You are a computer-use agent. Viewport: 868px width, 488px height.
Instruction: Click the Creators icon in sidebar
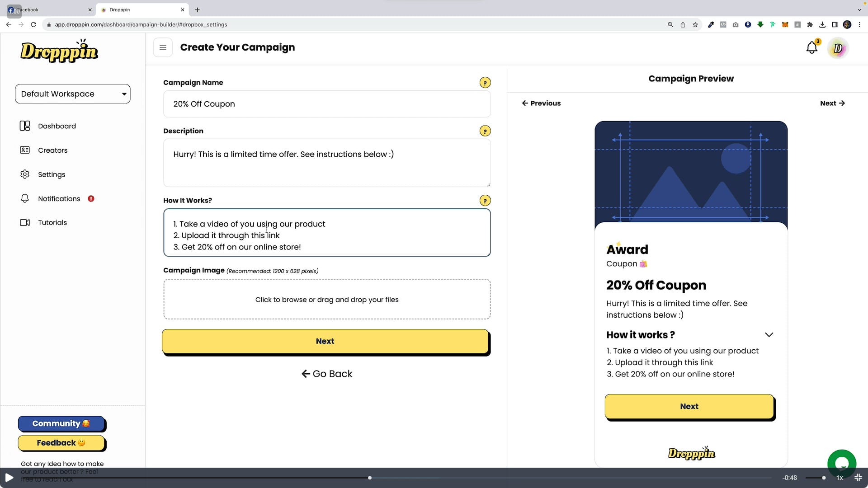coord(24,150)
